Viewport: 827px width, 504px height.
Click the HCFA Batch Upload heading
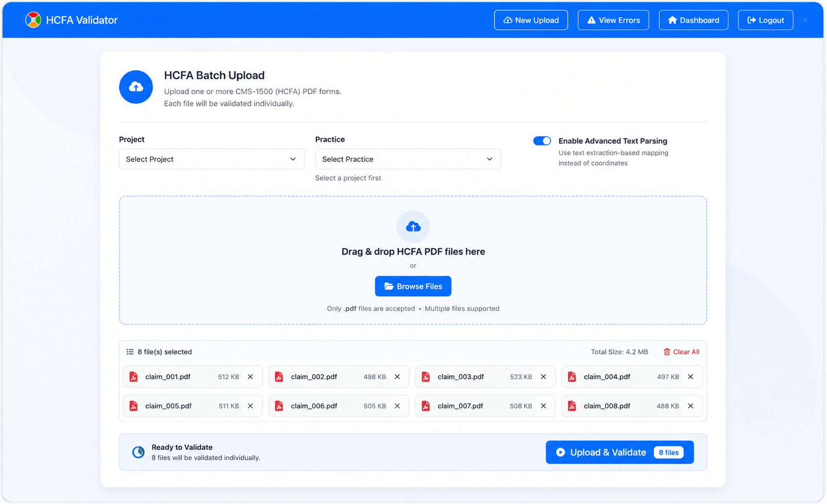coord(214,75)
